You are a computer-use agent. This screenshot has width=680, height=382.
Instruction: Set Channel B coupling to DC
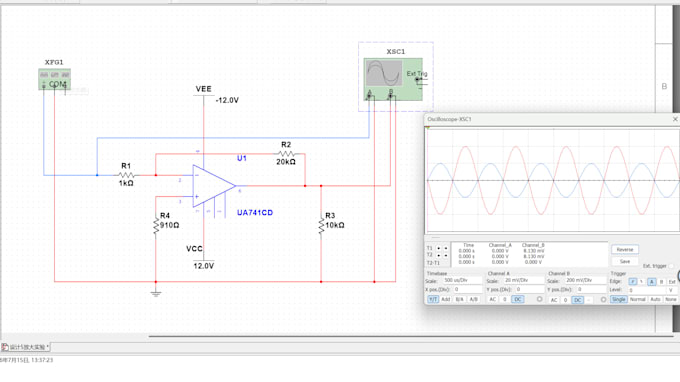click(578, 300)
